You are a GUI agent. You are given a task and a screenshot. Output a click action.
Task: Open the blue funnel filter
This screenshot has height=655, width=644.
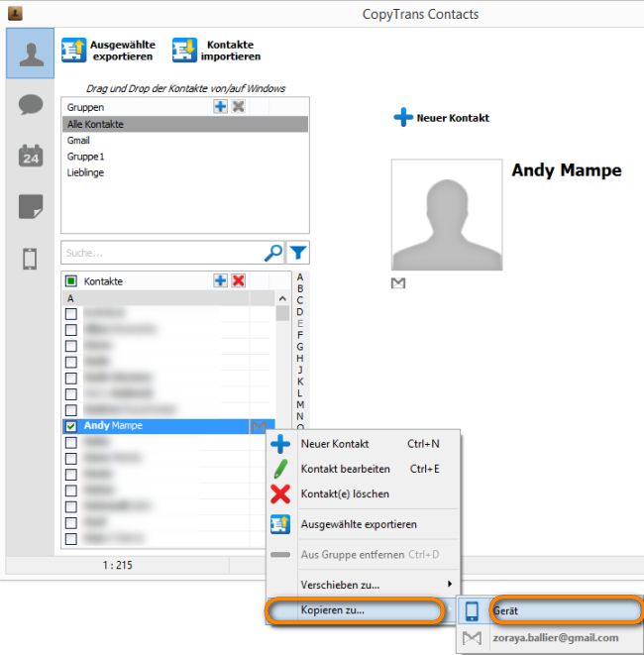298,253
